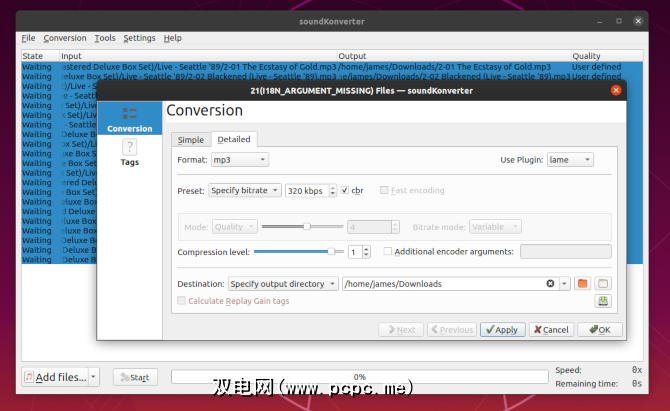Screen dimensions: 670x411
Task: Open the output directory in file manager
Action: [x=603, y=284]
